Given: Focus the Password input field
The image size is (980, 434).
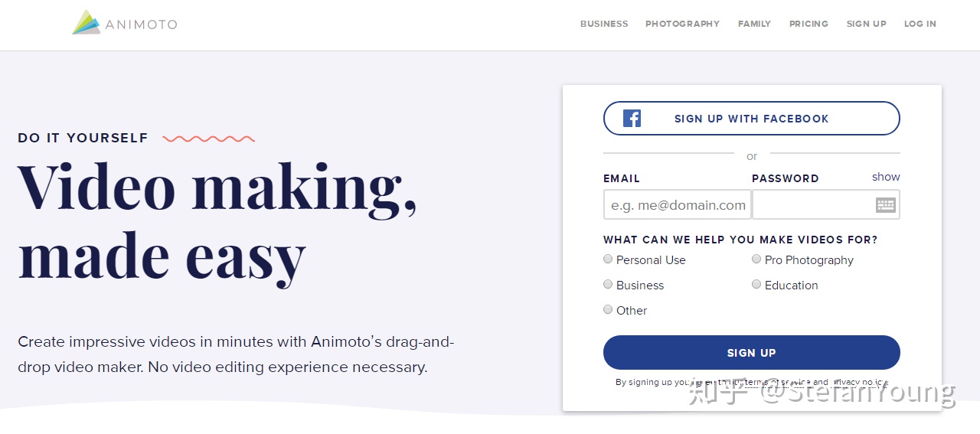Looking at the screenshot, I should tap(826, 204).
